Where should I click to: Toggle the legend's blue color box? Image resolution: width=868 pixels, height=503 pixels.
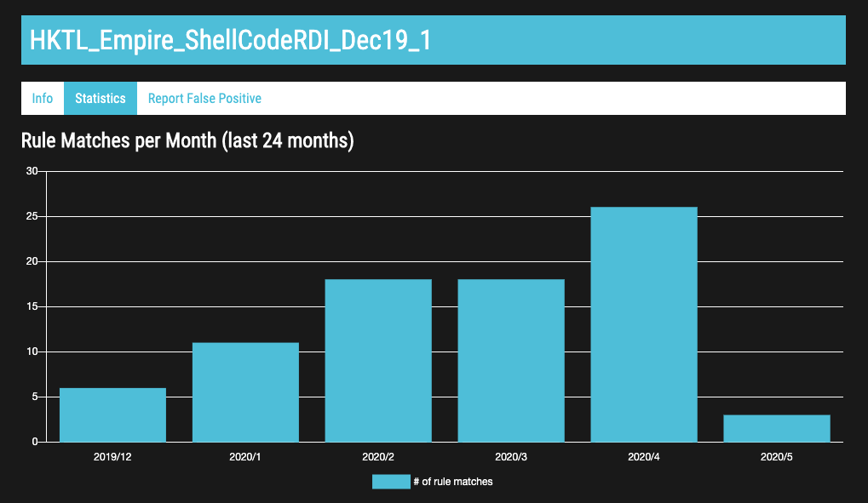pos(391,482)
